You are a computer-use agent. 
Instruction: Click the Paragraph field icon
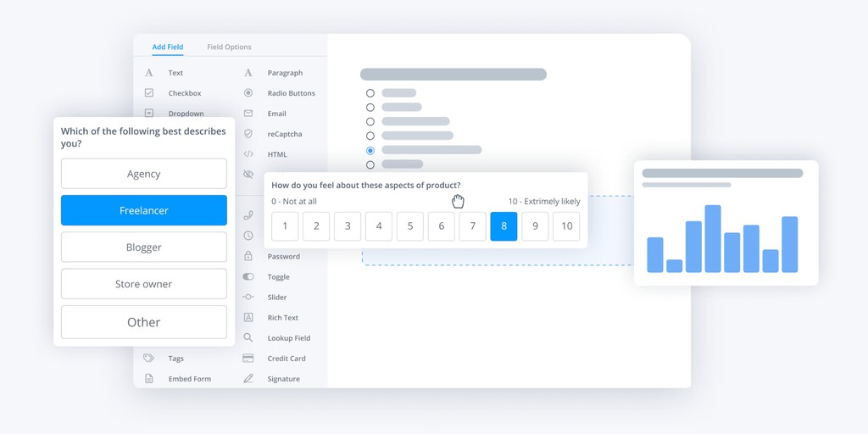pyautogui.click(x=248, y=73)
